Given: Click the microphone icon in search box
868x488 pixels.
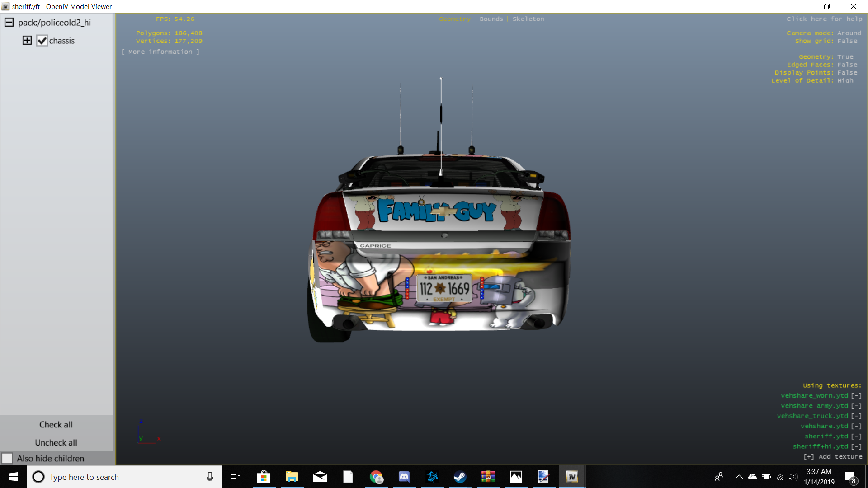Looking at the screenshot, I should click(x=210, y=477).
